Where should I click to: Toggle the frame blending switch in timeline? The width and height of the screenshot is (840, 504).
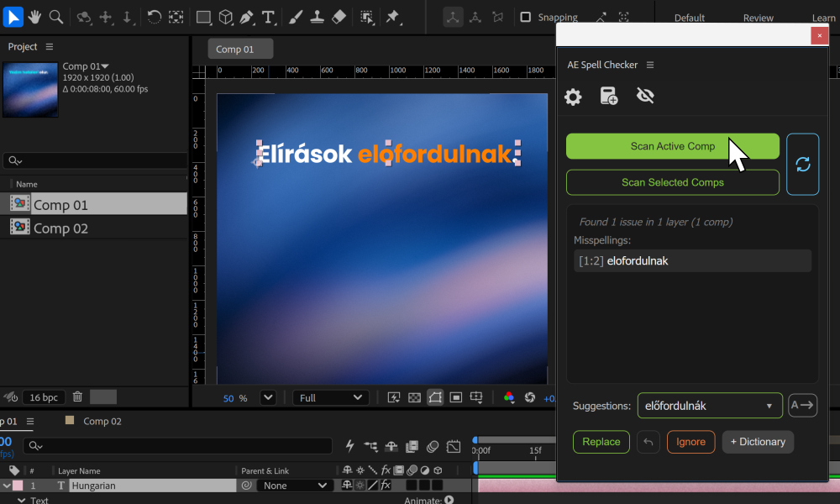(x=412, y=446)
